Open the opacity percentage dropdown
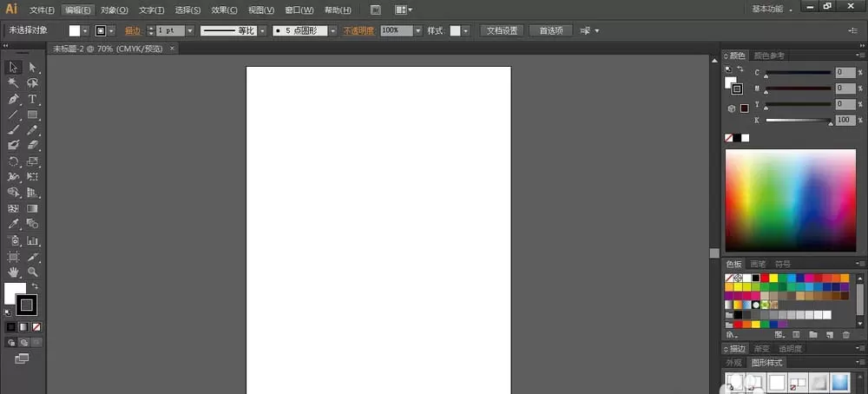 coord(418,31)
